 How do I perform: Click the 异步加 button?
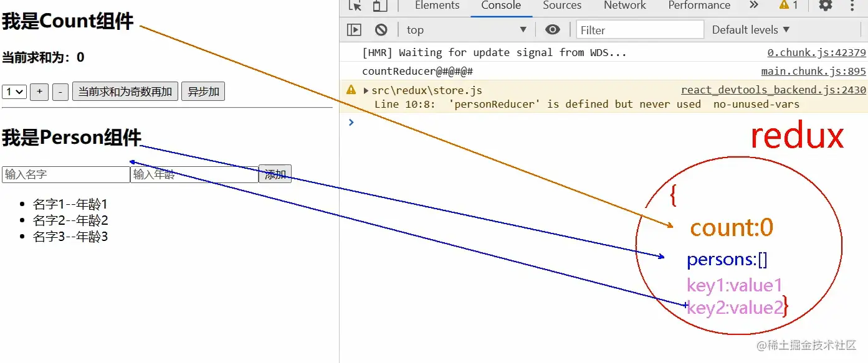coord(203,92)
